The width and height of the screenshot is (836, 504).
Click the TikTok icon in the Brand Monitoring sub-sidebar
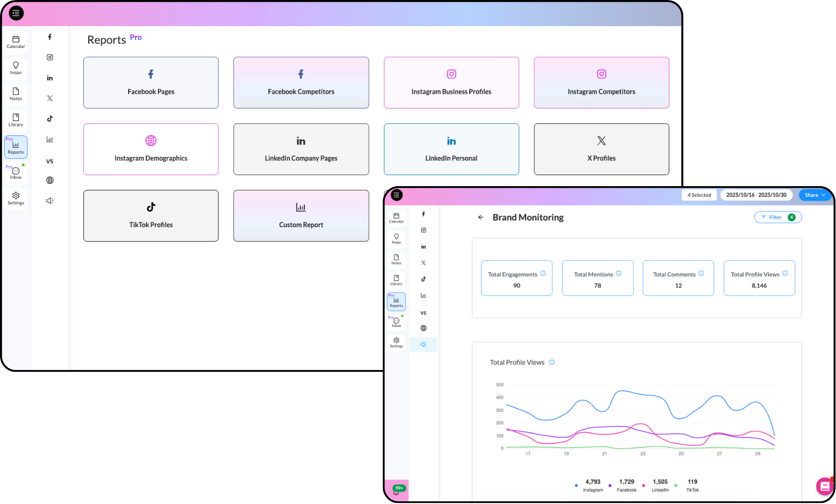pos(423,279)
